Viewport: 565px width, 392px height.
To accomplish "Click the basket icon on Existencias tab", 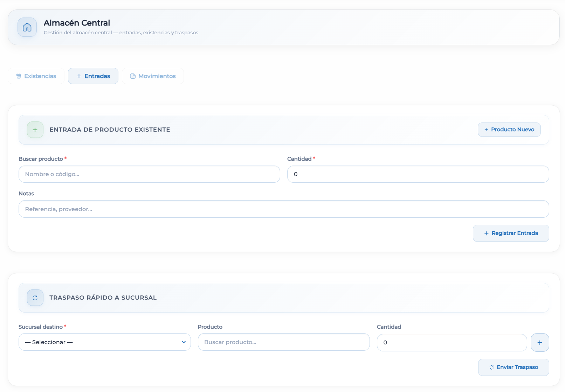I will click(19, 76).
